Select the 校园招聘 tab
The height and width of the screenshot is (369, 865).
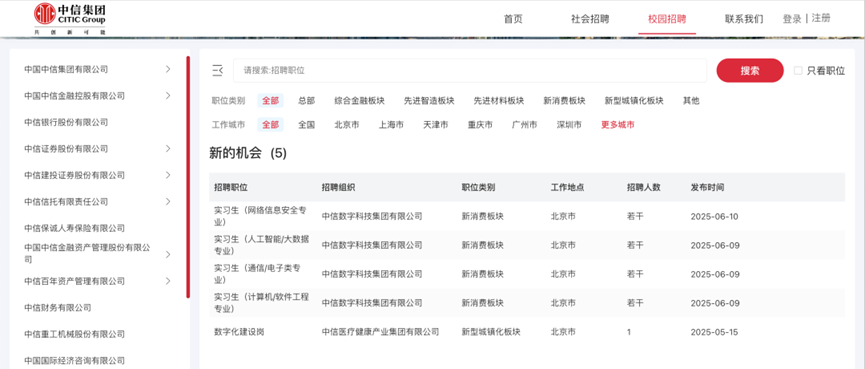667,19
